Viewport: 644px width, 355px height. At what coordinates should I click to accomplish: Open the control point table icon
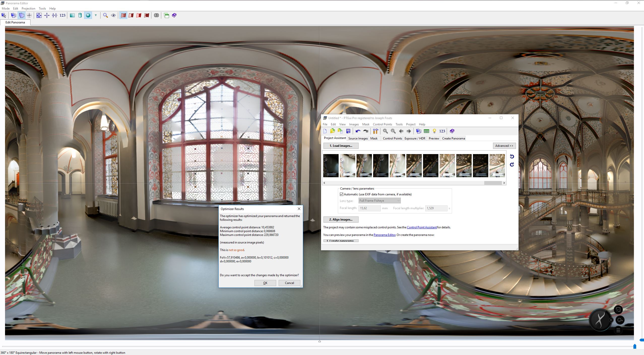(426, 131)
